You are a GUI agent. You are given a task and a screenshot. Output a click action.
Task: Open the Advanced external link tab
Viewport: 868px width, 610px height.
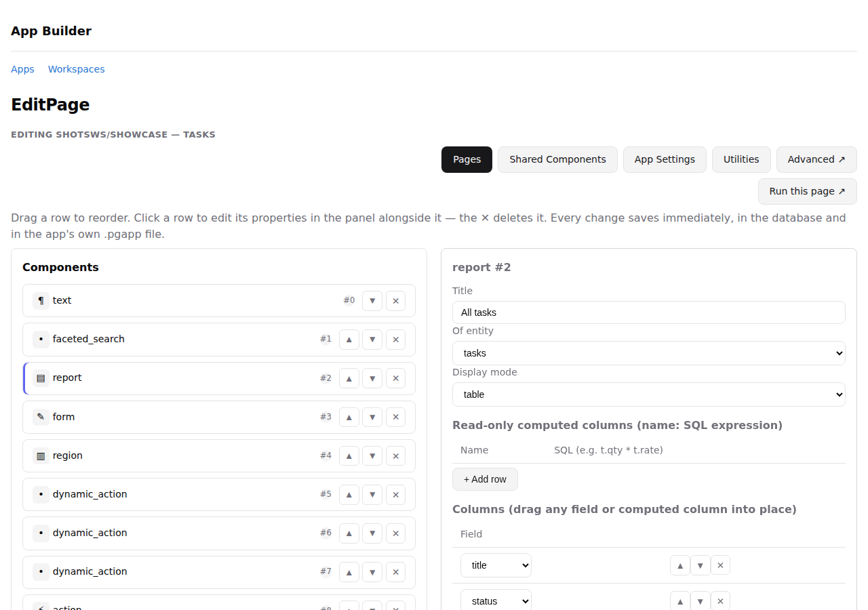point(816,159)
